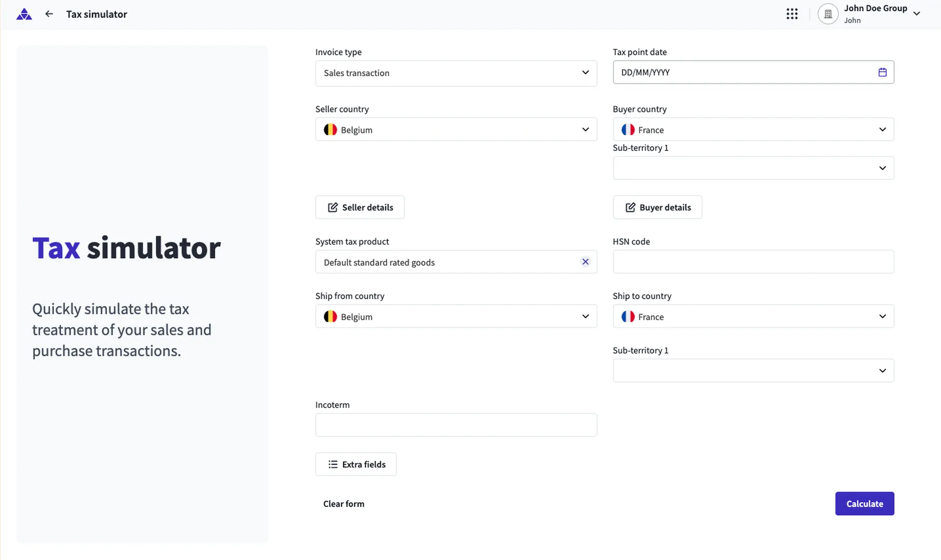Expand Sub-territory 1 under Ship to country

(x=753, y=370)
